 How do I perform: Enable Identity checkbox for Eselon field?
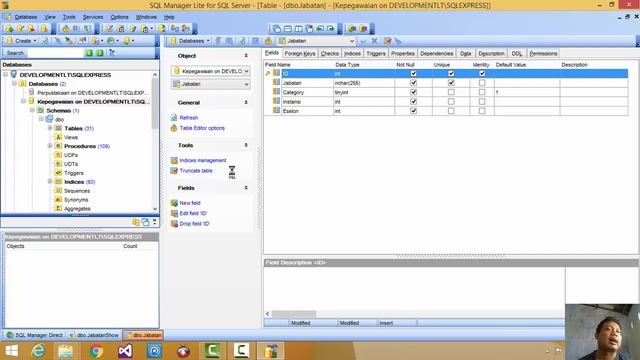point(482,111)
